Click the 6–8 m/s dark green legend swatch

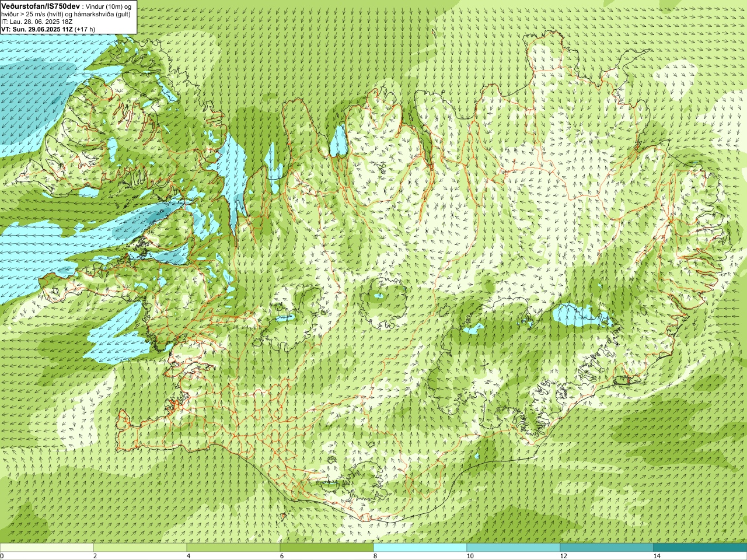[327, 548]
